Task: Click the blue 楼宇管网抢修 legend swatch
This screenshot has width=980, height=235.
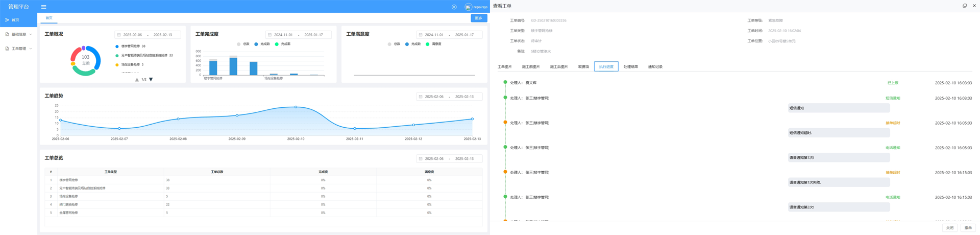Action: click(117, 46)
